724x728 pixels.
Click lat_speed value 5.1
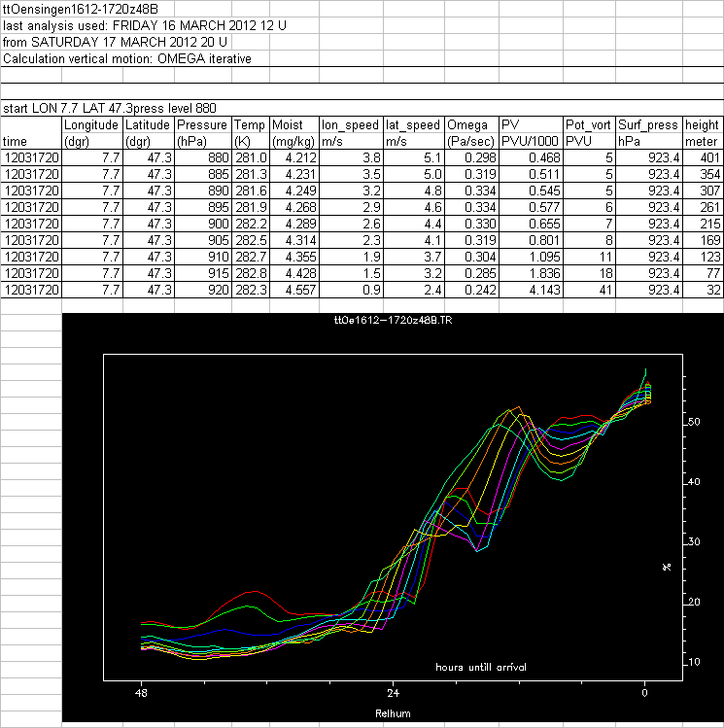pos(414,157)
